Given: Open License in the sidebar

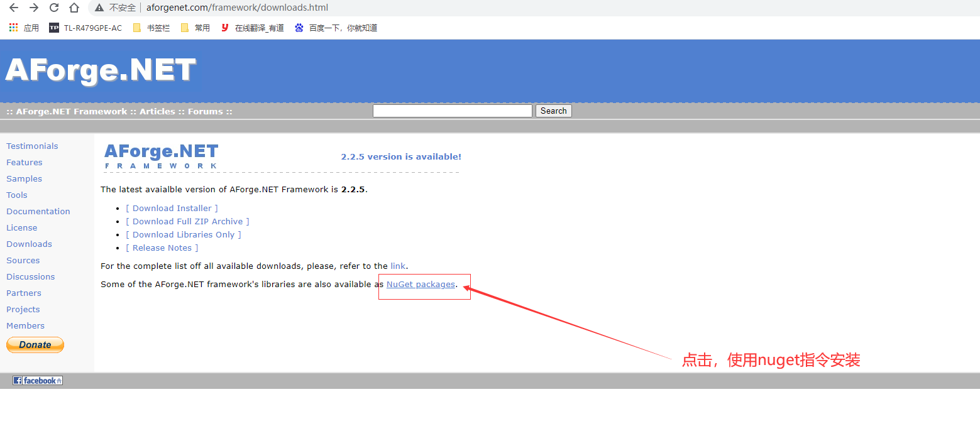Looking at the screenshot, I should coord(22,227).
